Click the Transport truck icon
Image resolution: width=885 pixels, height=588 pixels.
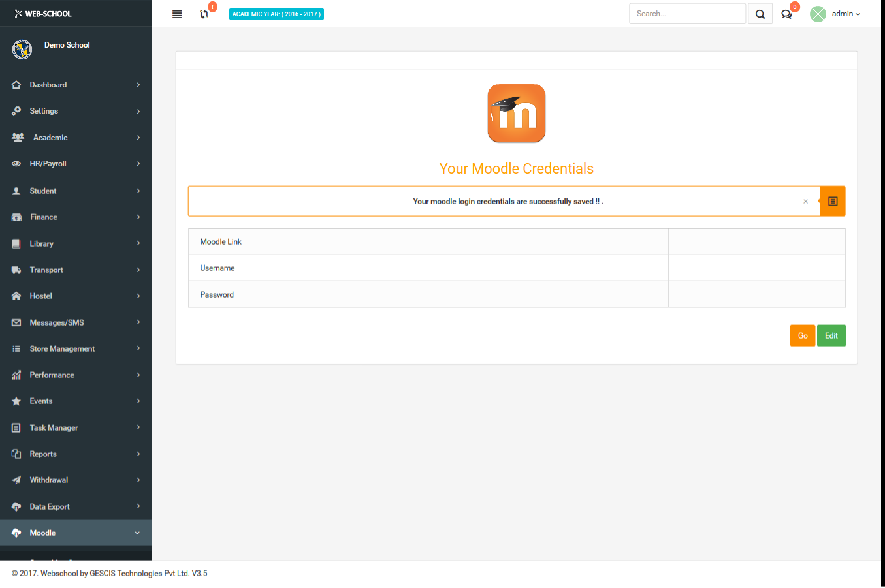coord(16,270)
